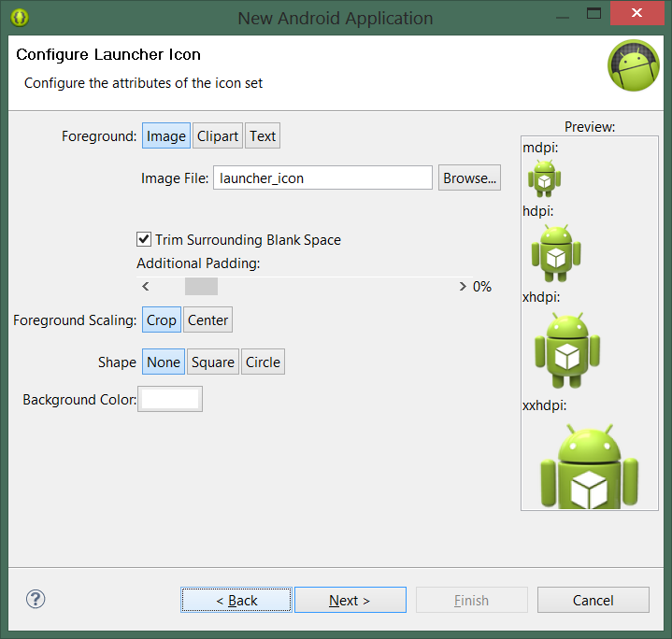
Task: Open the Background Color picker swatch
Action: point(170,399)
